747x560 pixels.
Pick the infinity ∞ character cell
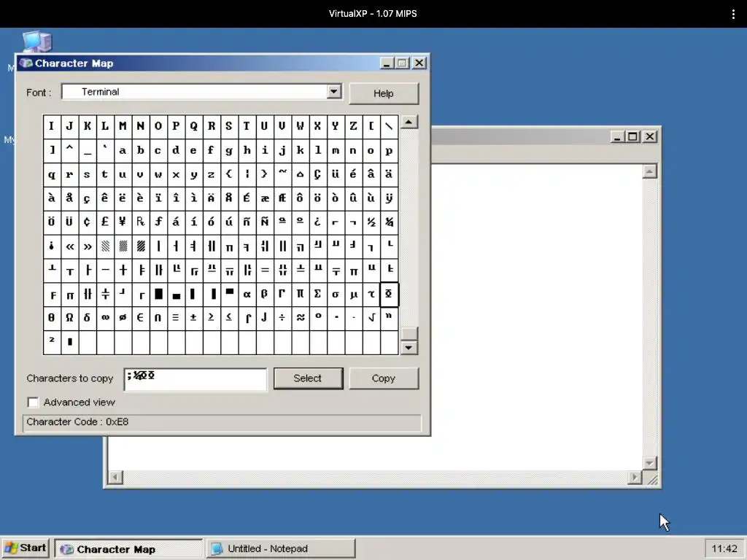pos(105,318)
